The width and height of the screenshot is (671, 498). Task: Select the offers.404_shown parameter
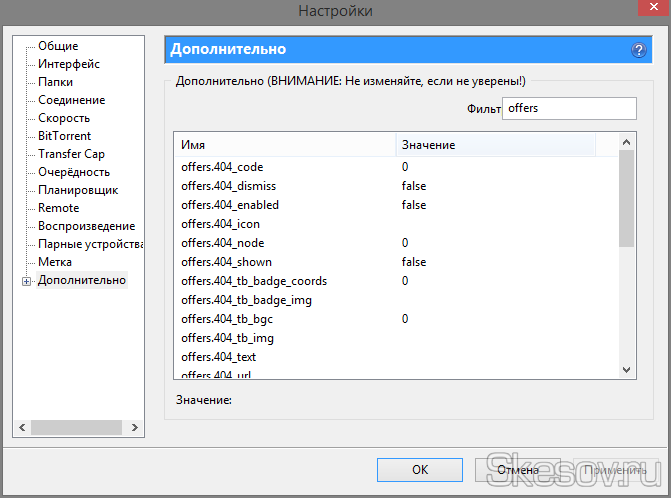pyautogui.click(x=226, y=262)
